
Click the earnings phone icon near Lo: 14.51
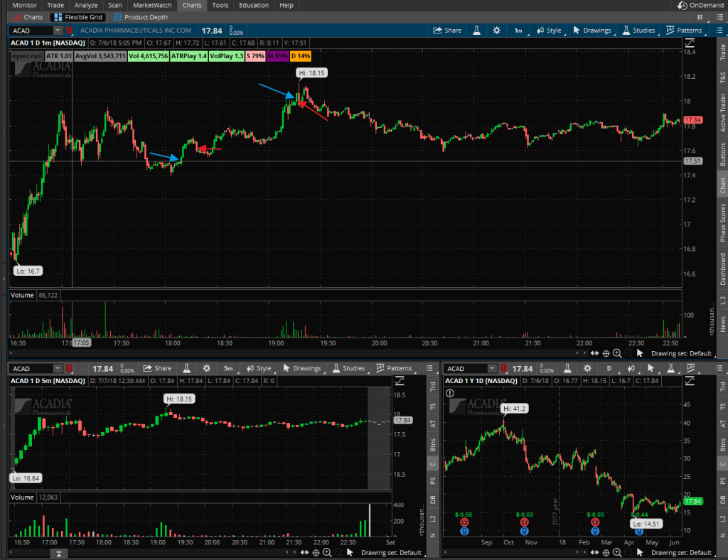point(633,530)
